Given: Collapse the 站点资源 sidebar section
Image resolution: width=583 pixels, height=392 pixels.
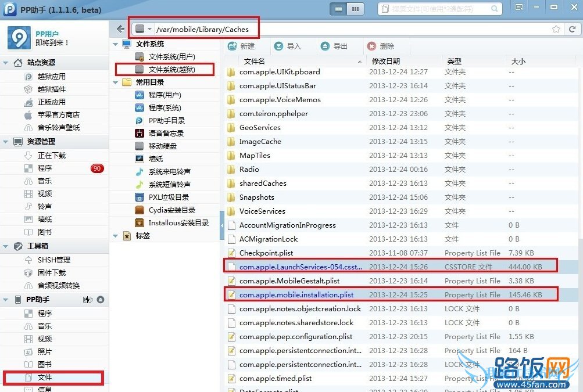Looking at the screenshot, I should (x=6, y=63).
